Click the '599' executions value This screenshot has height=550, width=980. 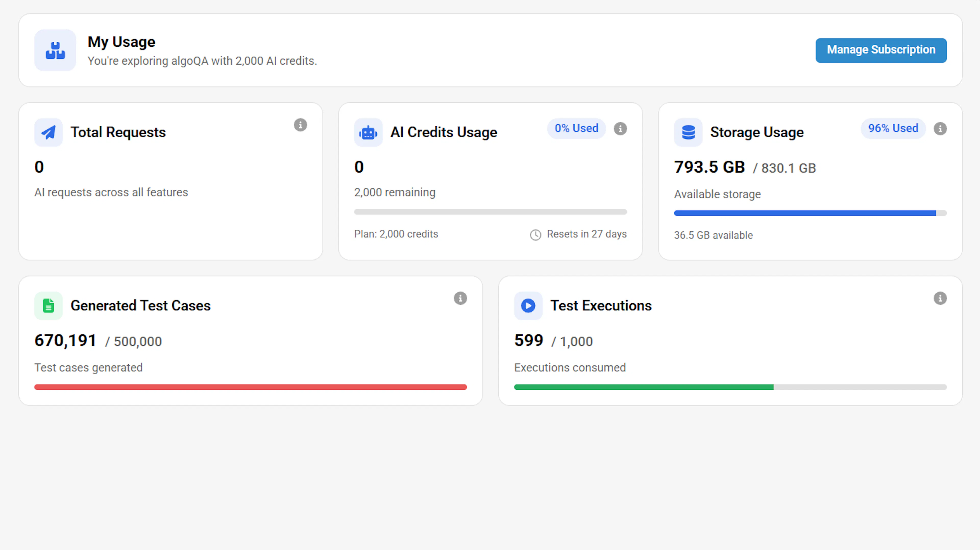529,341
